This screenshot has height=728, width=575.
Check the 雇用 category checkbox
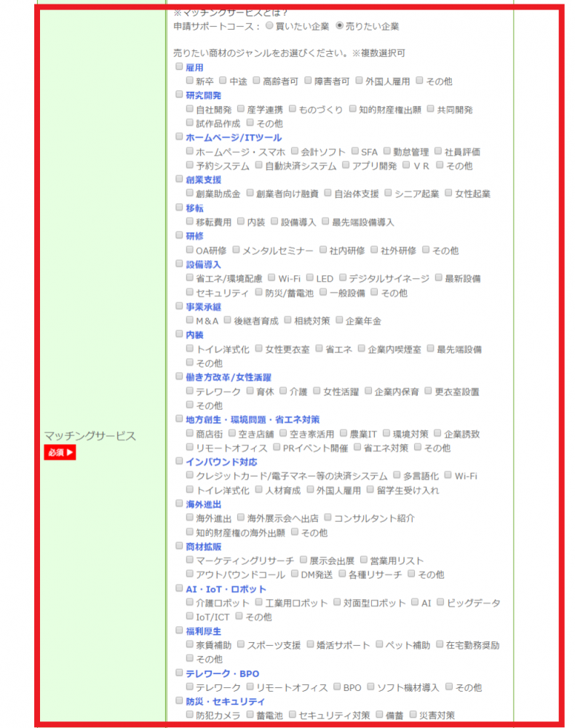179,67
